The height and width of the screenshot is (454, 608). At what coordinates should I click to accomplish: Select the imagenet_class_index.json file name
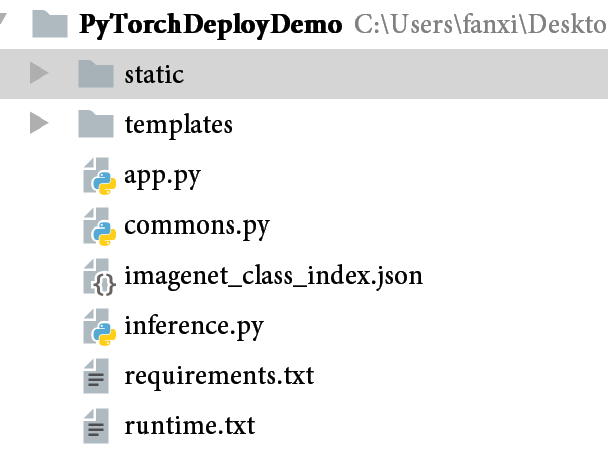coord(273,277)
